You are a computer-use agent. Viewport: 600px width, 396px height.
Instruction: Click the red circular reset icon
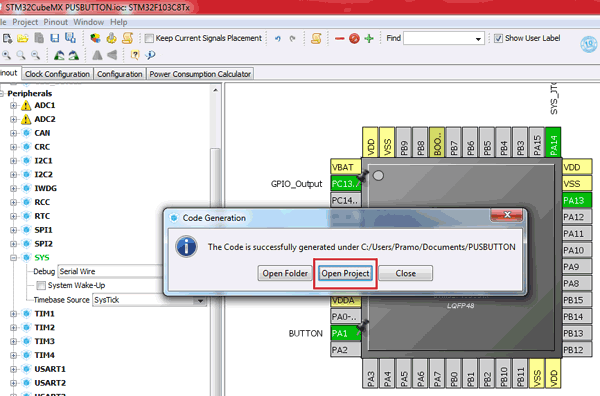pyautogui.click(x=354, y=38)
